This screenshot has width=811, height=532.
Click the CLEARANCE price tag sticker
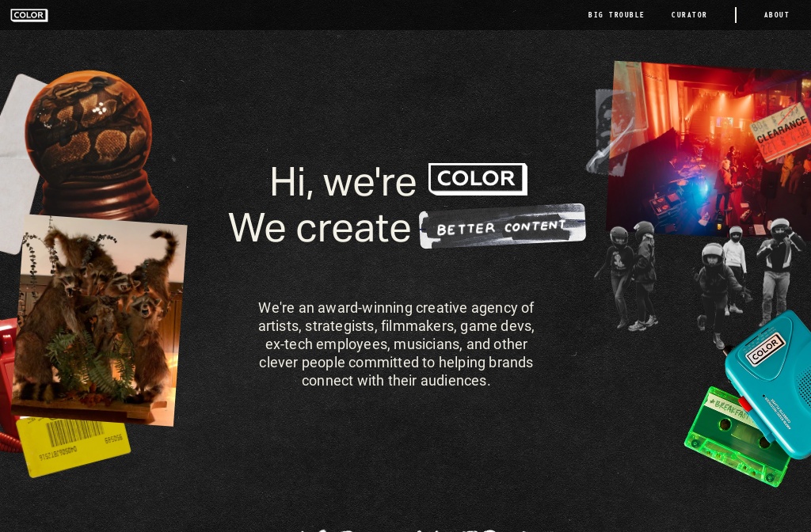coord(781,132)
